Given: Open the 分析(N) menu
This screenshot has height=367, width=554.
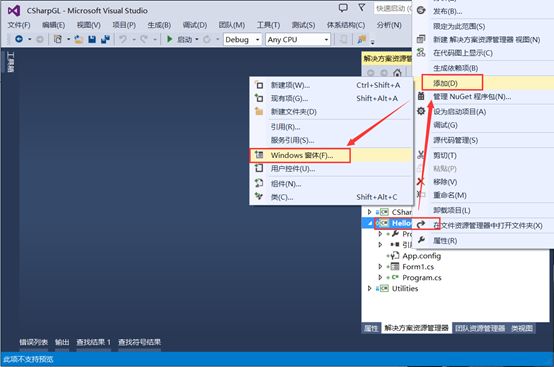Looking at the screenshot, I should pyautogui.click(x=389, y=25).
